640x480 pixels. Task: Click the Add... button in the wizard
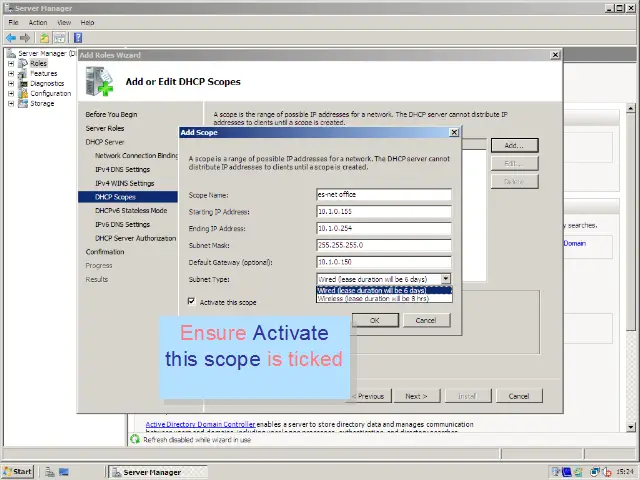point(514,145)
